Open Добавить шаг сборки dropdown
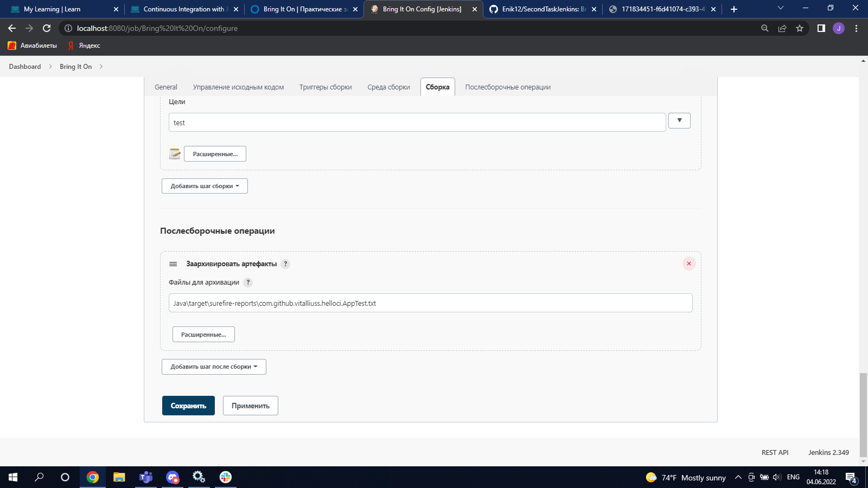The width and height of the screenshot is (868, 488). pos(205,186)
